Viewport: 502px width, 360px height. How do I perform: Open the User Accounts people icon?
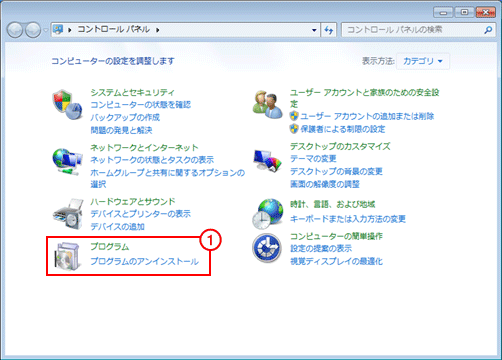click(267, 105)
